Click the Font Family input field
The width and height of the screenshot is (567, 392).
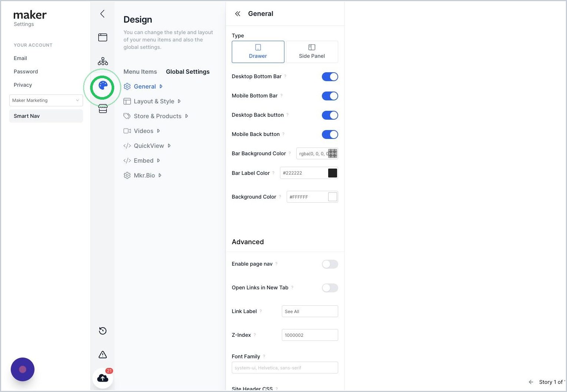tap(285, 368)
